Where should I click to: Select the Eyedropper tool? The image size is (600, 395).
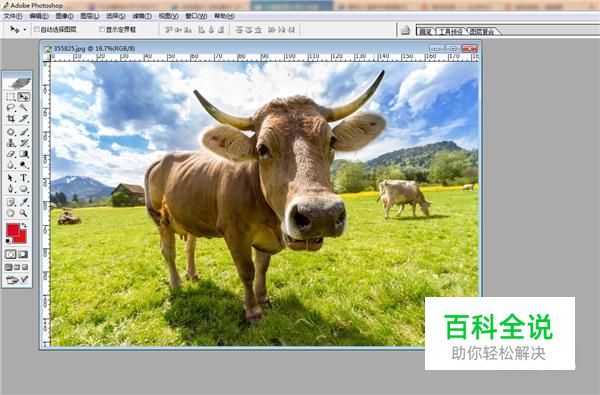click(x=24, y=202)
